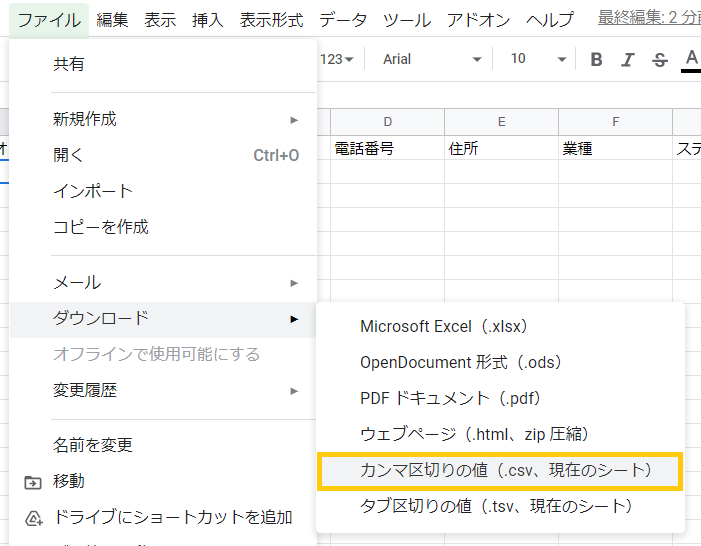The image size is (701, 546).
Task: Open the データ menu
Action: coord(343,20)
